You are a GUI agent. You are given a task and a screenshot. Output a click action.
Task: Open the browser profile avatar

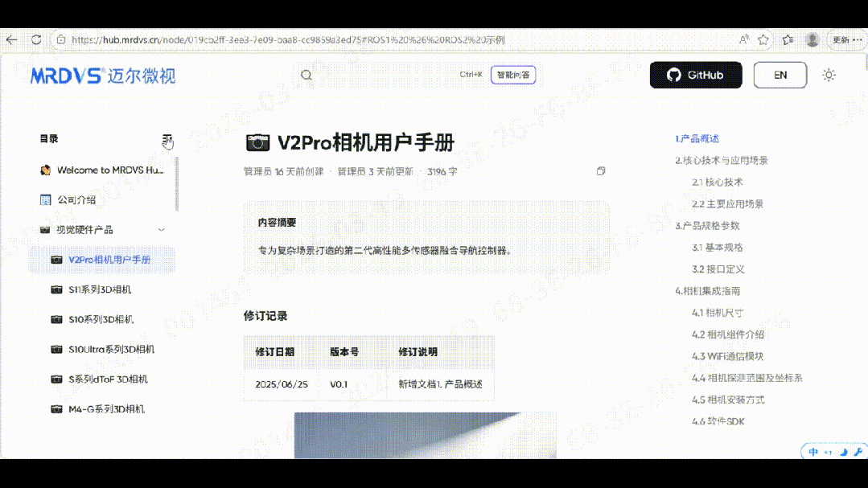click(812, 39)
